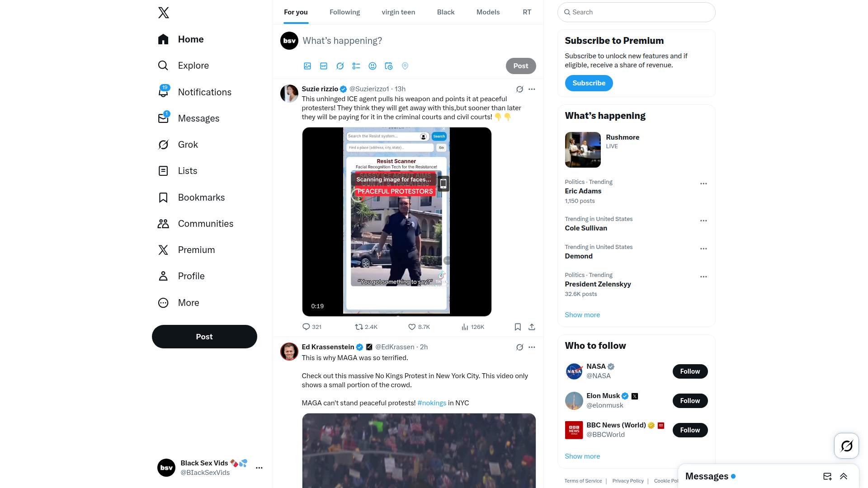Show more trends under What's happening

pos(582,315)
